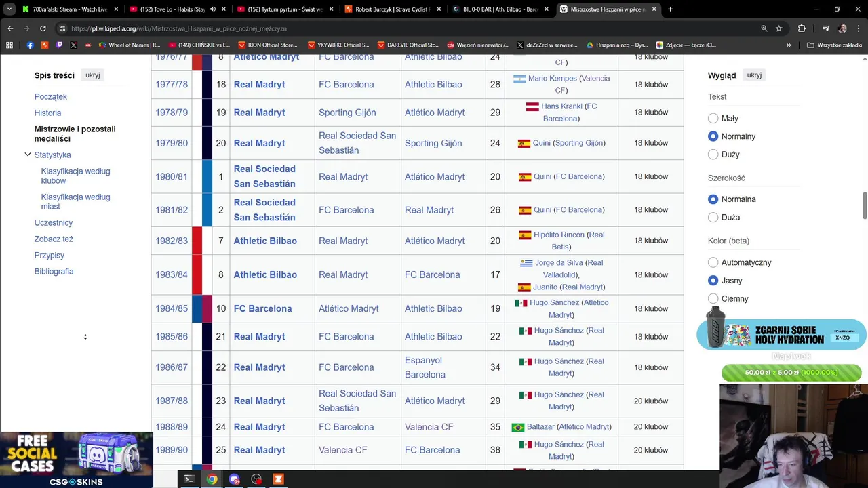868x488 pixels.
Task: Open the RION Official Store bookmark
Action: 268,45
